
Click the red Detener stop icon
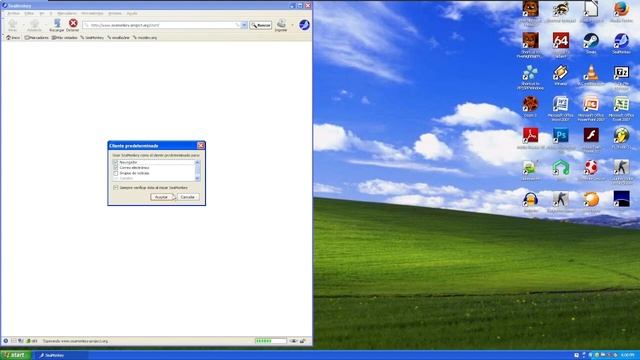click(x=73, y=23)
